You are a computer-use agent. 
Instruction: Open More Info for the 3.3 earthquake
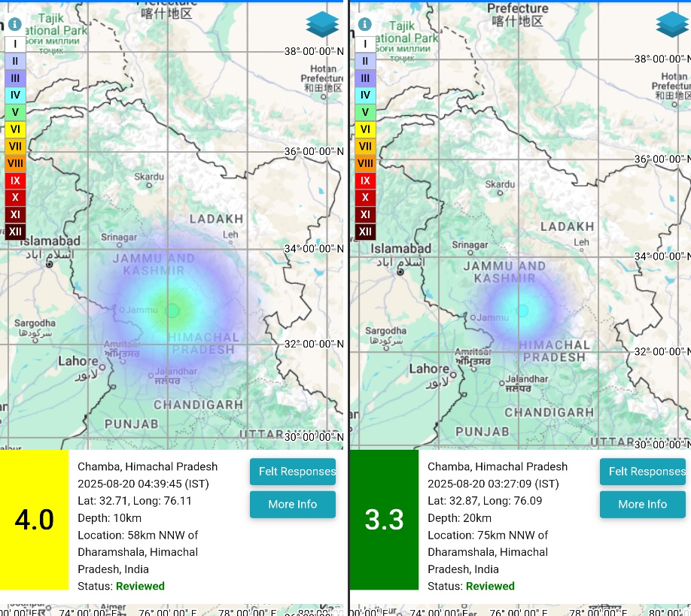tap(643, 504)
